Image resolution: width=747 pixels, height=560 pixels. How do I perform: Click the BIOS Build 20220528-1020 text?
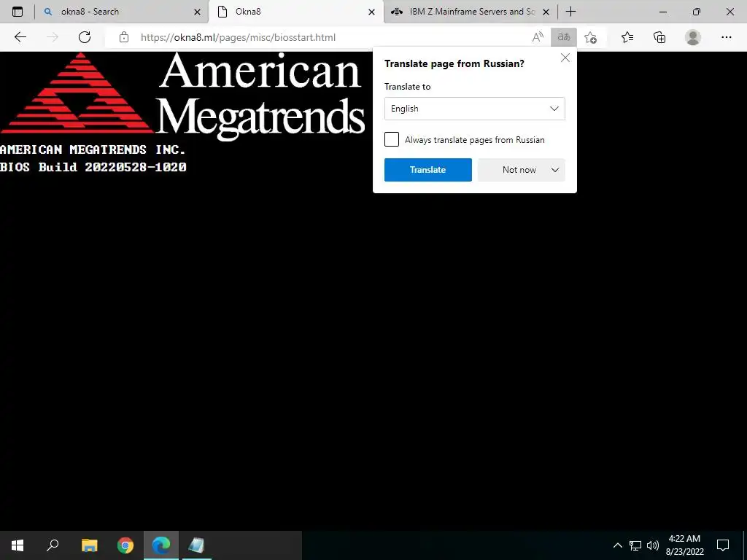93,167
